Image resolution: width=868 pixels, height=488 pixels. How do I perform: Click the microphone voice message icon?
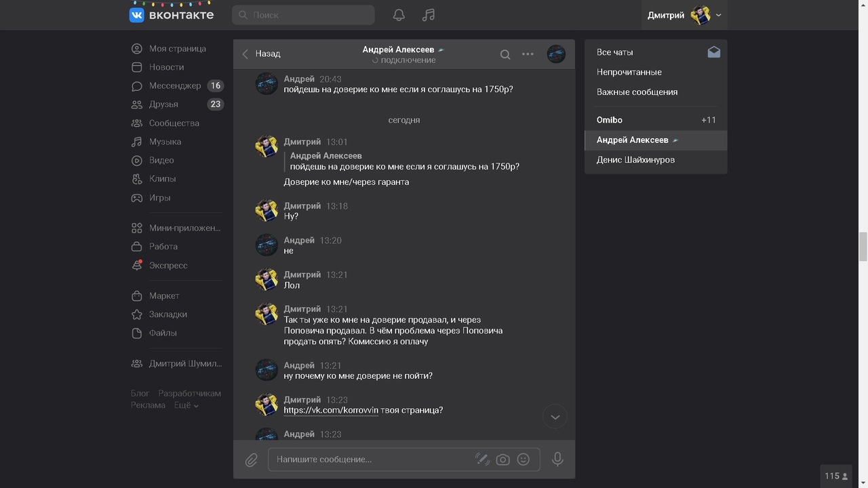[x=557, y=460]
